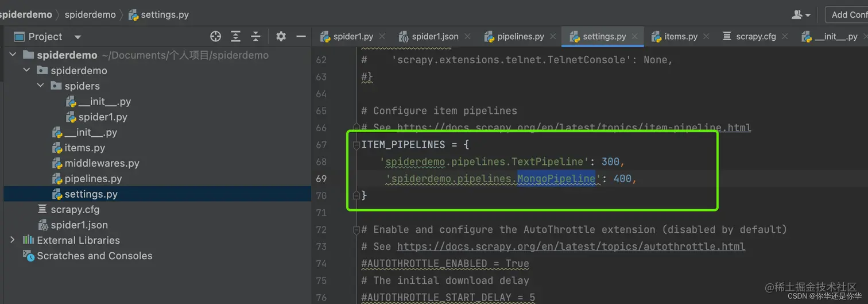This screenshot has height=304, width=868.
Task: Click the TelnetConsole comment line 62
Action: pos(517,60)
